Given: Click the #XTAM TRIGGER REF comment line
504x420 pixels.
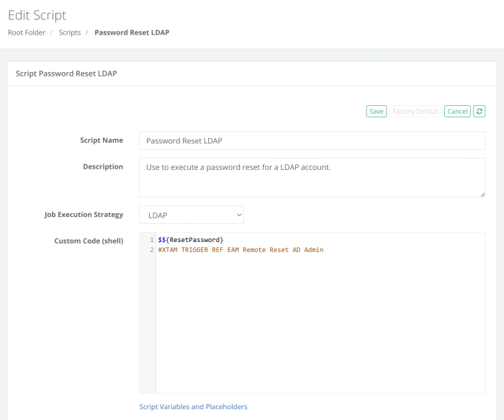Looking at the screenshot, I should click(x=240, y=250).
